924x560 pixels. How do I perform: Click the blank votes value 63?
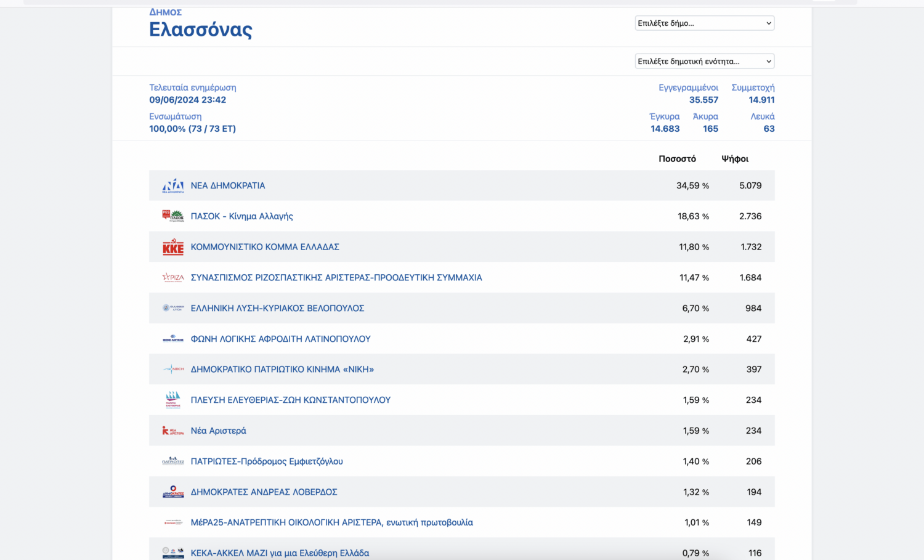(x=769, y=129)
